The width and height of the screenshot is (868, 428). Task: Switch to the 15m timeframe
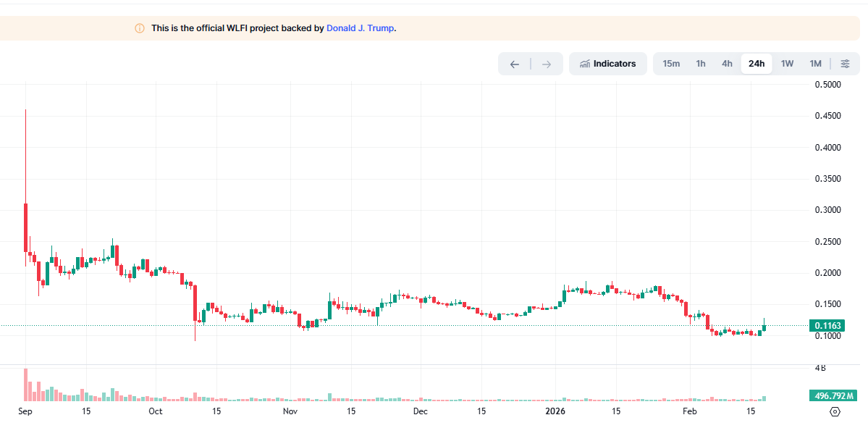pos(671,64)
